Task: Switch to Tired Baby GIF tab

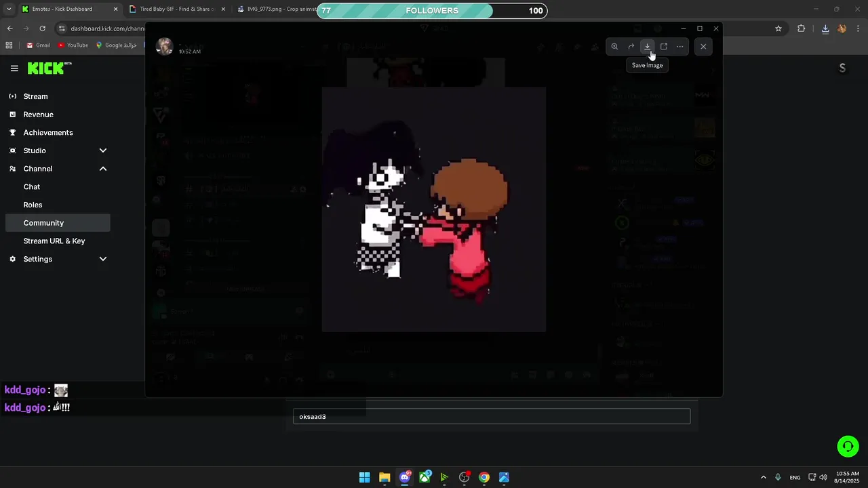Action: 176,9
